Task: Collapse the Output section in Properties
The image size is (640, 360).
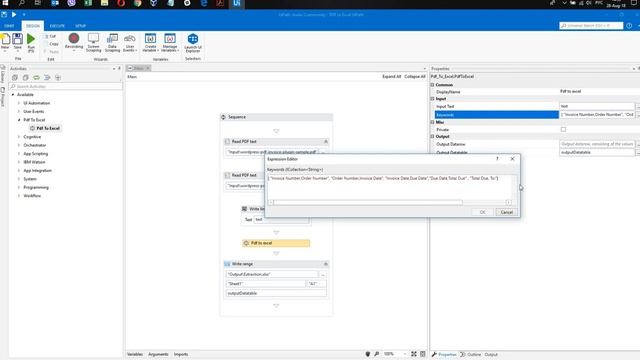Action: click(x=433, y=137)
